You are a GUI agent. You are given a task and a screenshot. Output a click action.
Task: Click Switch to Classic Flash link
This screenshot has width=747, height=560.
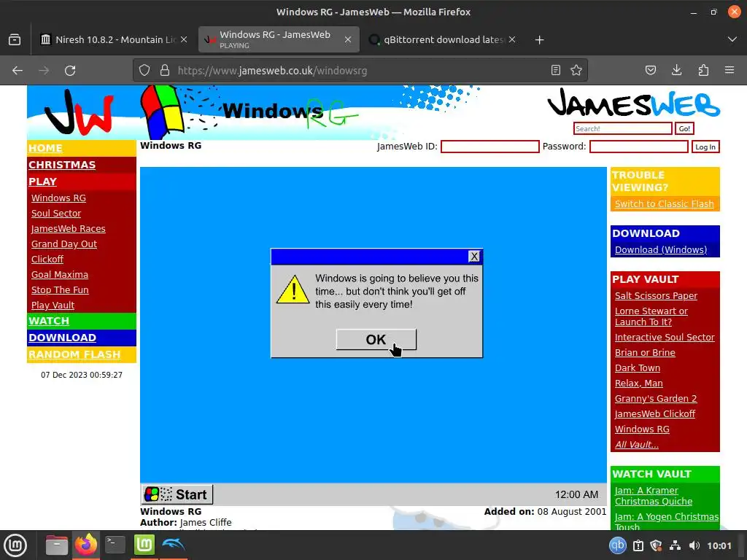[664, 204]
